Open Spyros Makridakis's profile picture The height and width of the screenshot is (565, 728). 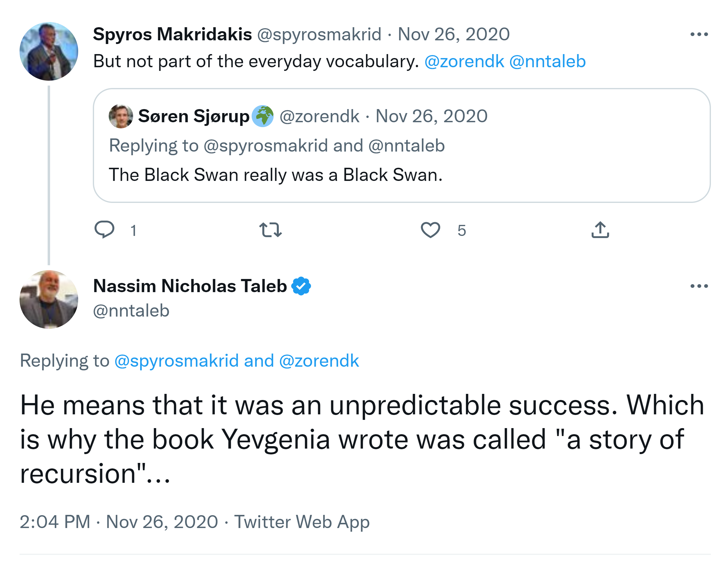tap(49, 51)
